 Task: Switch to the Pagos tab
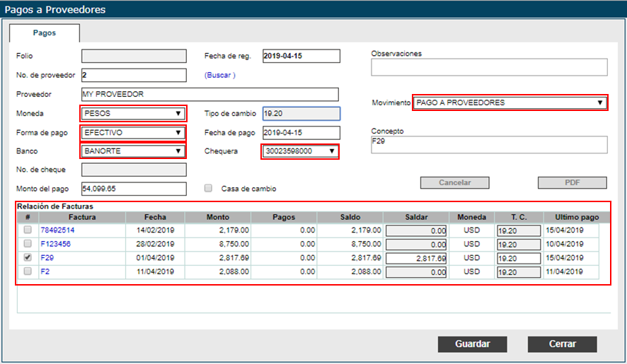[x=45, y=33]
